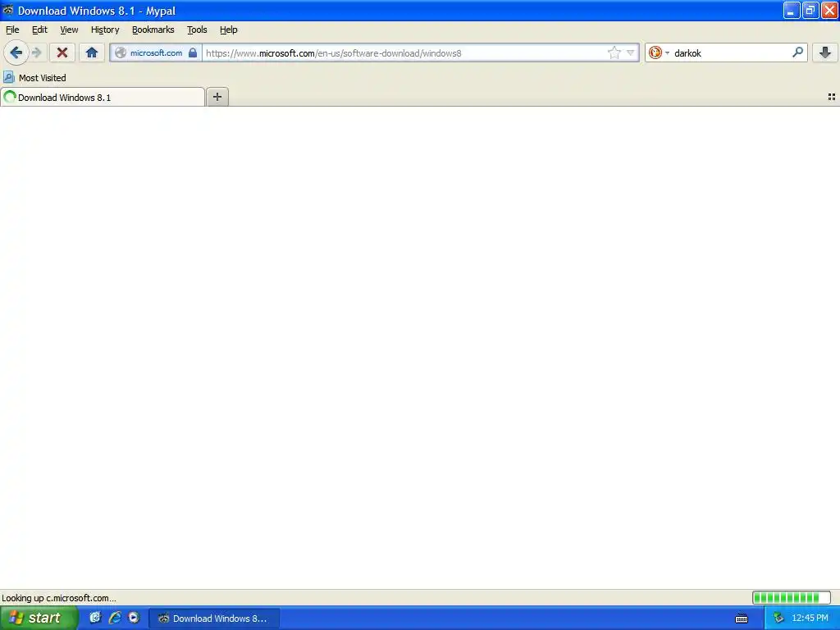Click the microsoft.com site identity globe icon
The width and height of the screenshot is (840, 630).
pos(121,52)
